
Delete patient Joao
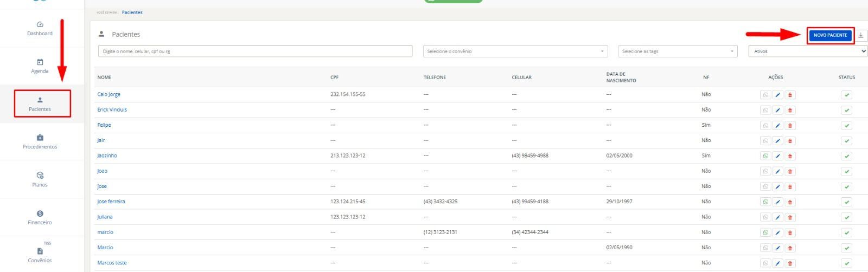790,171
